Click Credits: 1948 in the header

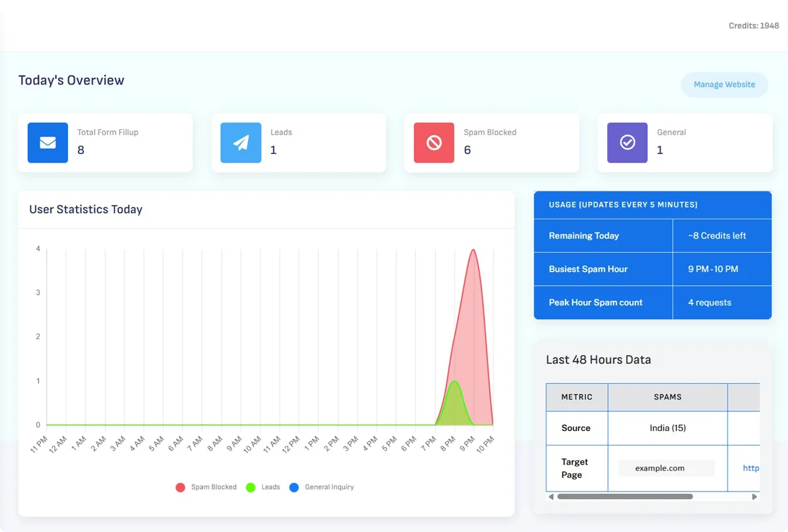[x=754, y=26]
